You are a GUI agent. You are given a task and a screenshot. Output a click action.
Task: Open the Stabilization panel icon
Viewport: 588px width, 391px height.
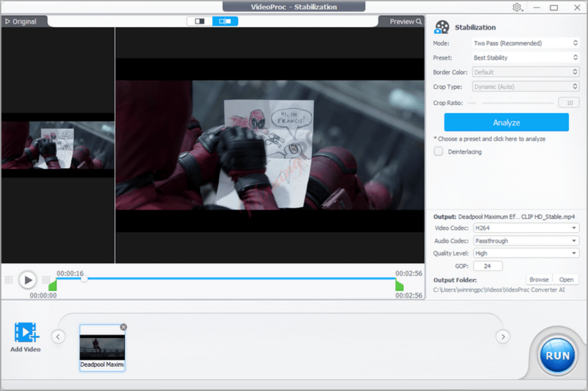tap(441, 27)
